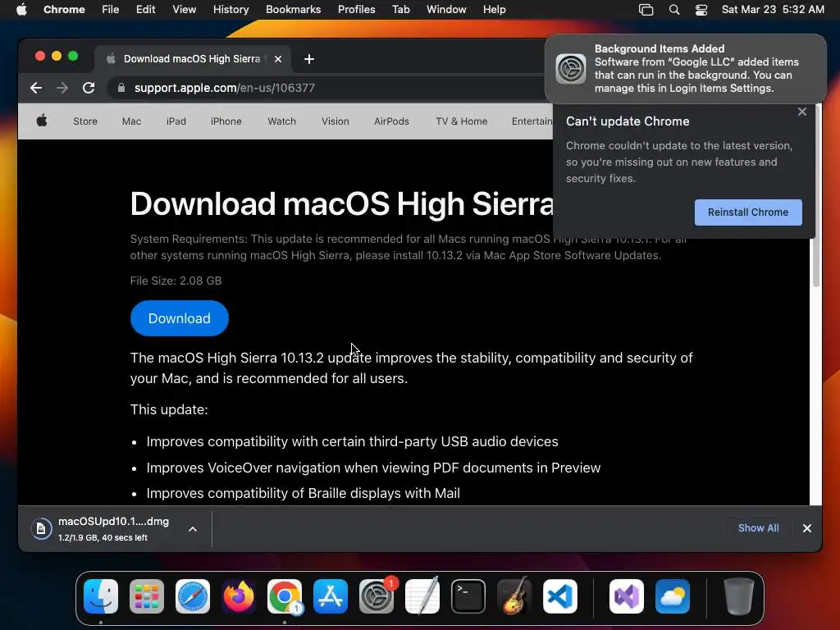Open the Help menu
The image size is (840, 630).
(x=494, y=9)
